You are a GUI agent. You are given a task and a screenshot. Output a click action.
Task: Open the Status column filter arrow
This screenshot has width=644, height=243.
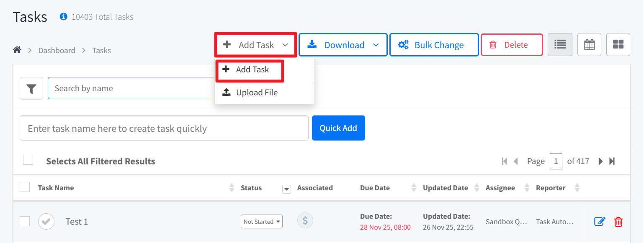pos(286,189)
